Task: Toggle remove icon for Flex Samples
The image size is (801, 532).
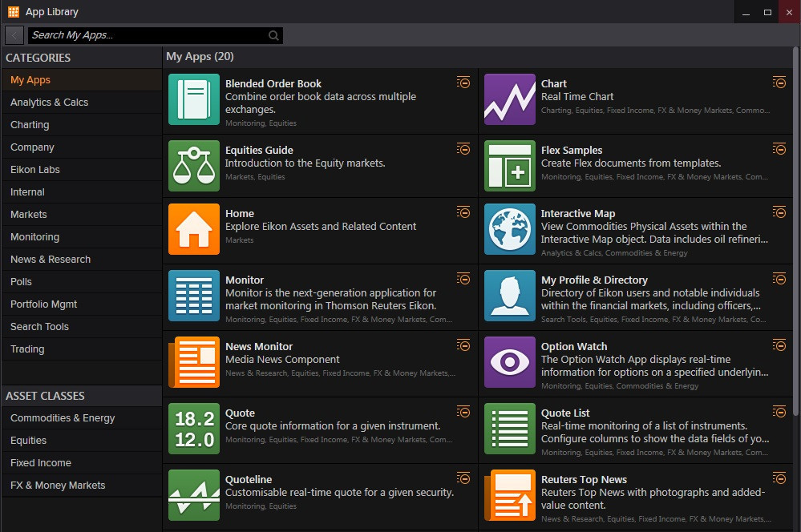Action: click(779, 149)
